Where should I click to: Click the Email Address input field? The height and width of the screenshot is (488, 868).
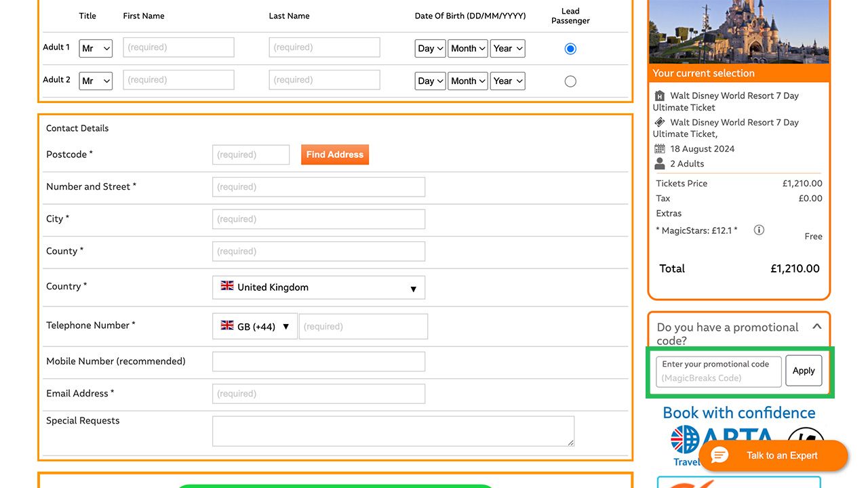pos(319,394)
